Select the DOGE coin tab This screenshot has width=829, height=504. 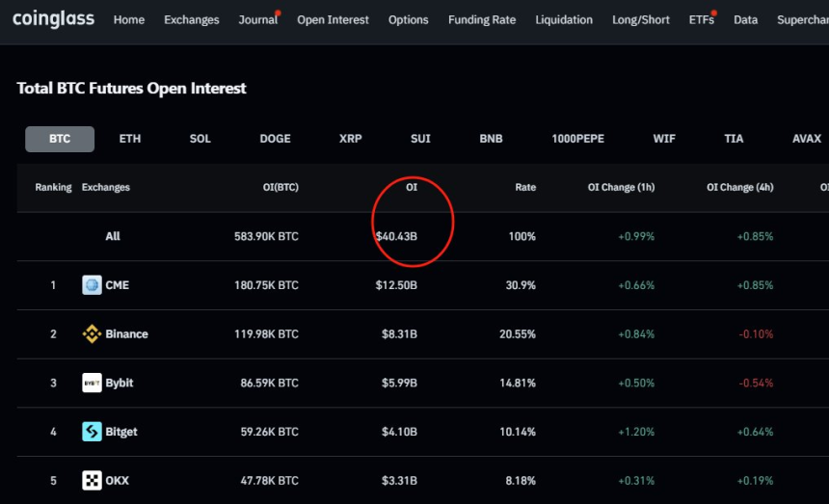275,139
